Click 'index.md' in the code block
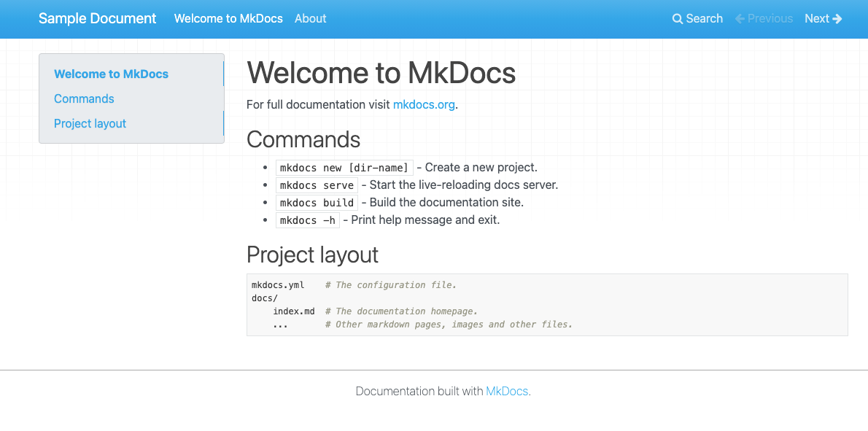This screenshot has width=868, height=431. 293,311
